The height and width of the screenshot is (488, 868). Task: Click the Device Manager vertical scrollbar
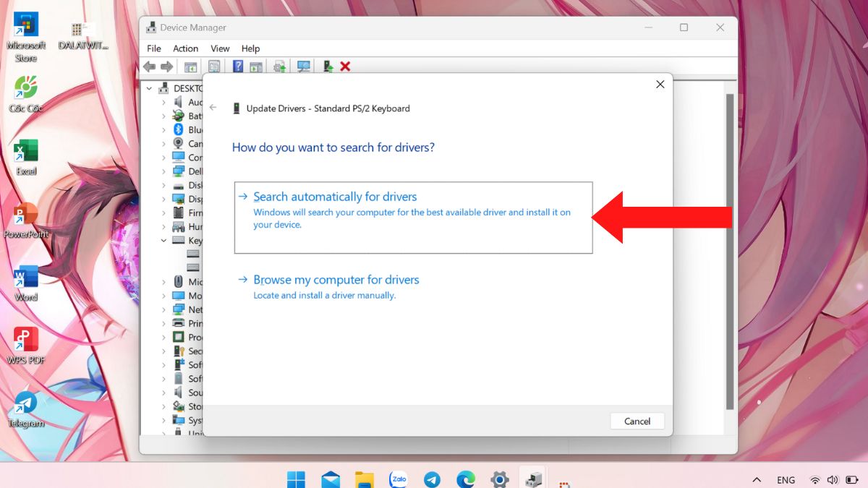click(x=730, y=253)
